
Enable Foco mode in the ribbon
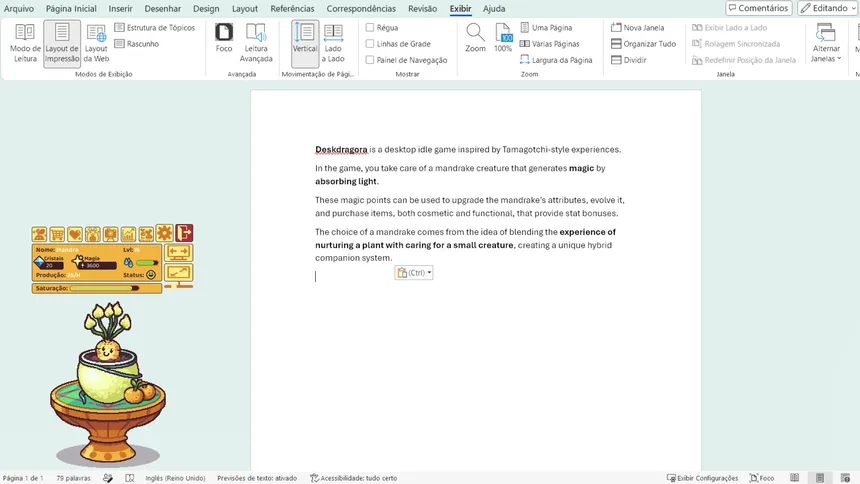pyautogui.click(x=224, y=38)
